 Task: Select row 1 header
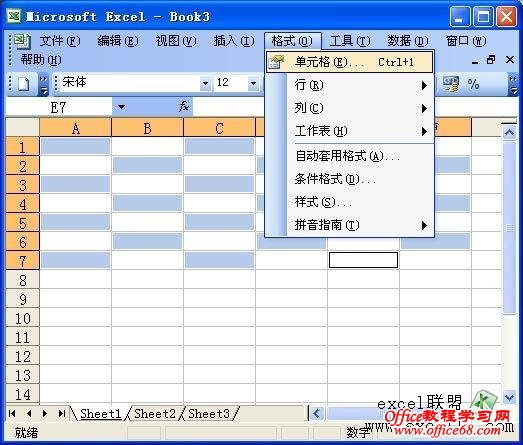[x=22, y=147]
